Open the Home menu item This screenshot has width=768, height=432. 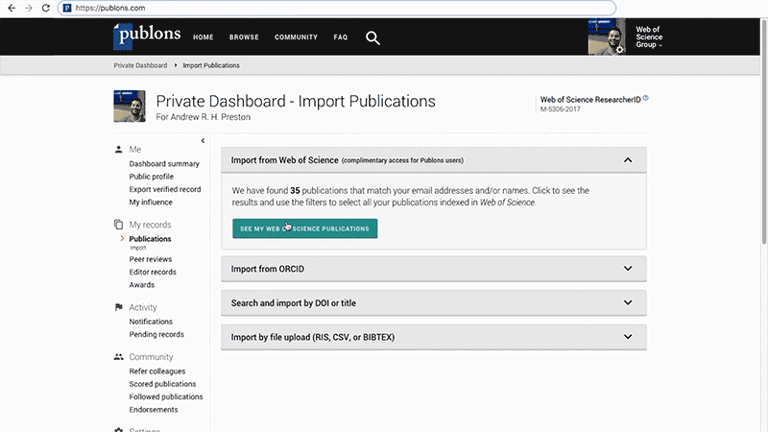point(203,37)
